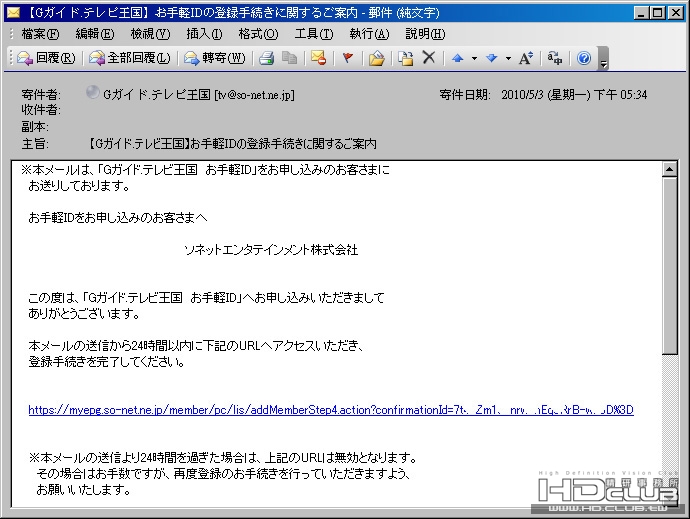Click scrollbar up arrow in message body
Screen dimensions: 690x519
(669, 169)
